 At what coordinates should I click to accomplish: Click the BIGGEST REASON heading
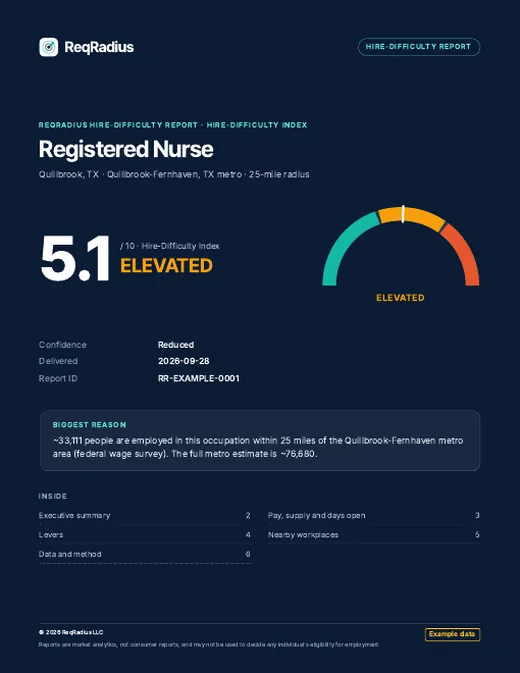[90, 424]
